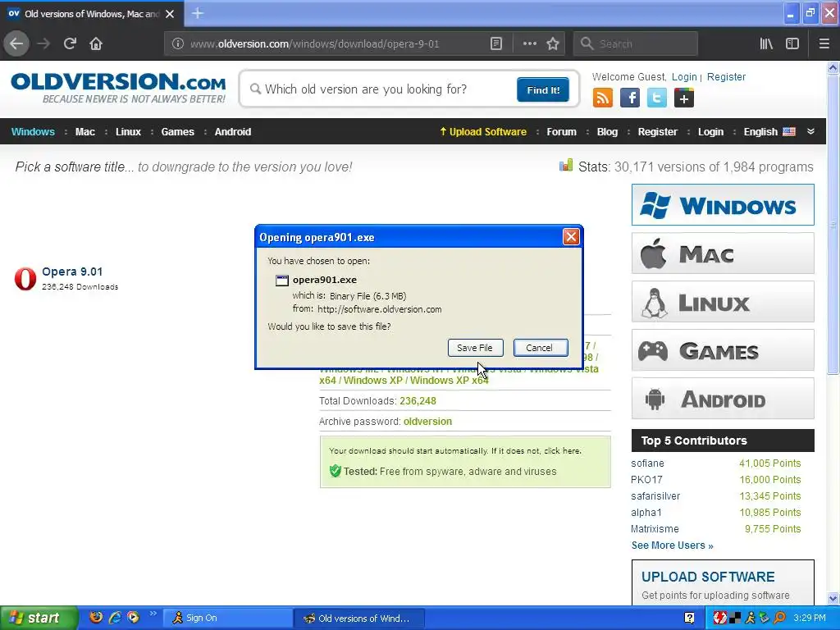The image size is (840, 630).
Task: Open the Forum nav menu item
Action: coord(561,132)
